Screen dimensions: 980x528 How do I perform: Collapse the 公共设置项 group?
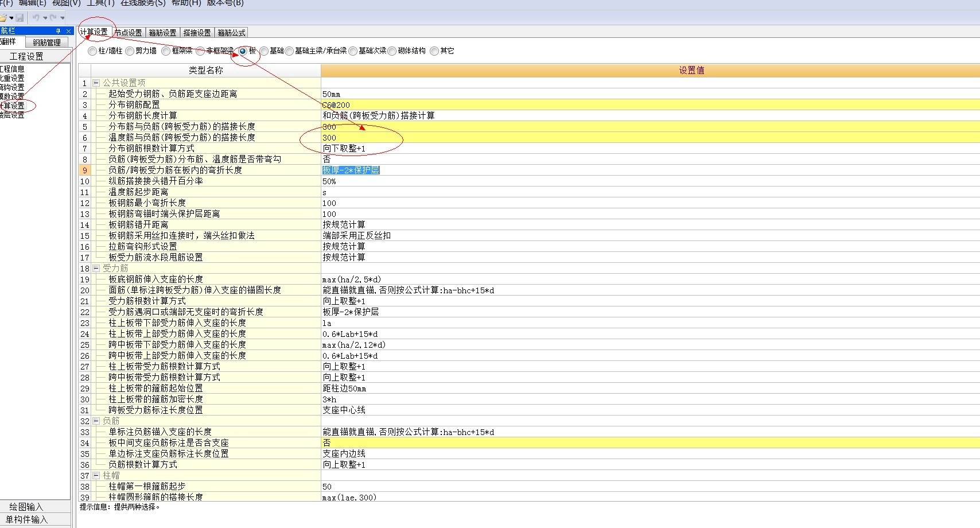click(x=96, y=83)
